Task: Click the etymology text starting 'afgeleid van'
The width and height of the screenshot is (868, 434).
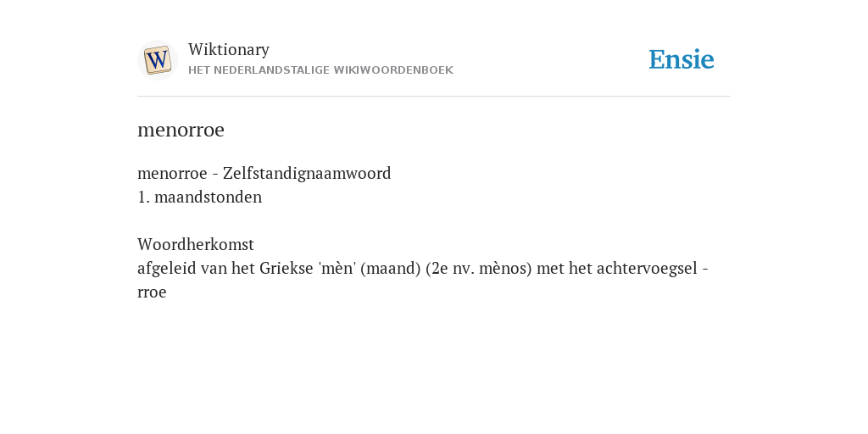Action: [423, 280]
